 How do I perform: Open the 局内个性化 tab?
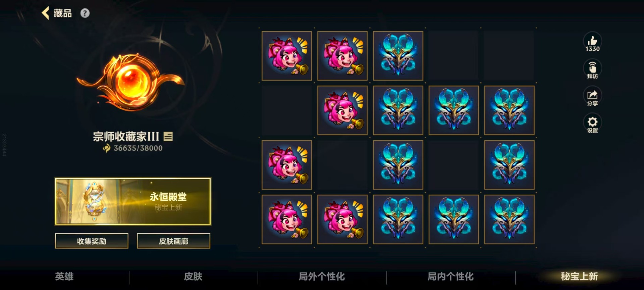451,277
